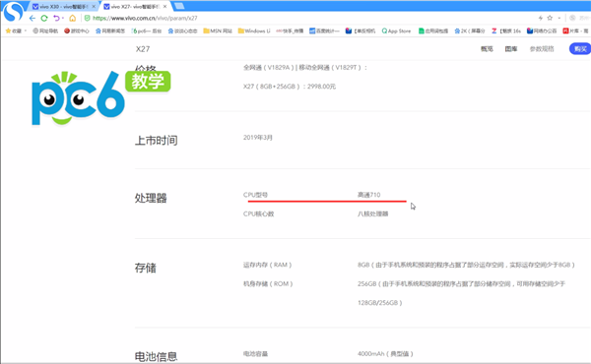Click the 机身存储 (ROM) label
Image resolution: width=591 pixels, height=364 pixels.
pyautogui.click(x=268, y=284)
